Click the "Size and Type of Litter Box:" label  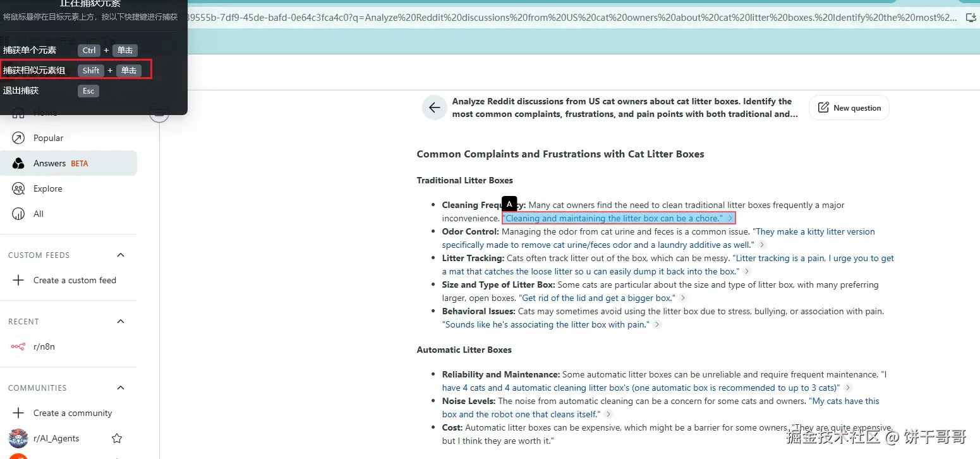coord(499,285)
